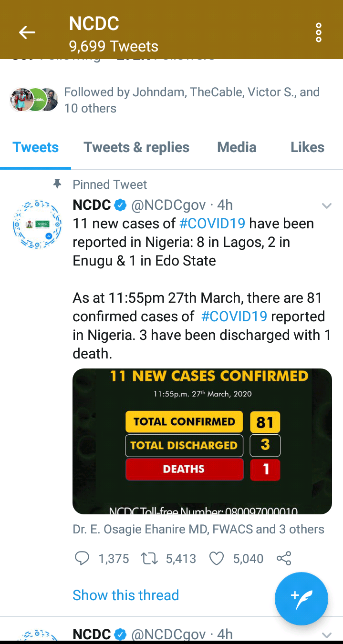
Task: Expand the pinned tweet options chevron
Action: coord(327,206)
